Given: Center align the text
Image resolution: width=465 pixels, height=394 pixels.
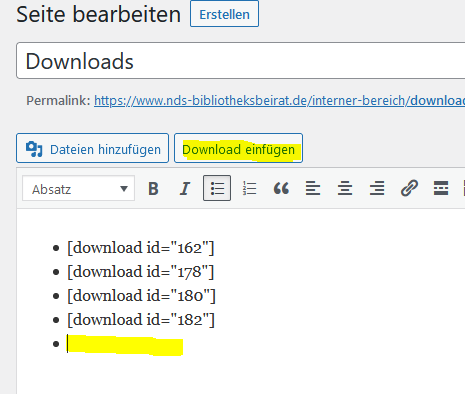Looking at the screenshot, I should [x=345, y=189].
